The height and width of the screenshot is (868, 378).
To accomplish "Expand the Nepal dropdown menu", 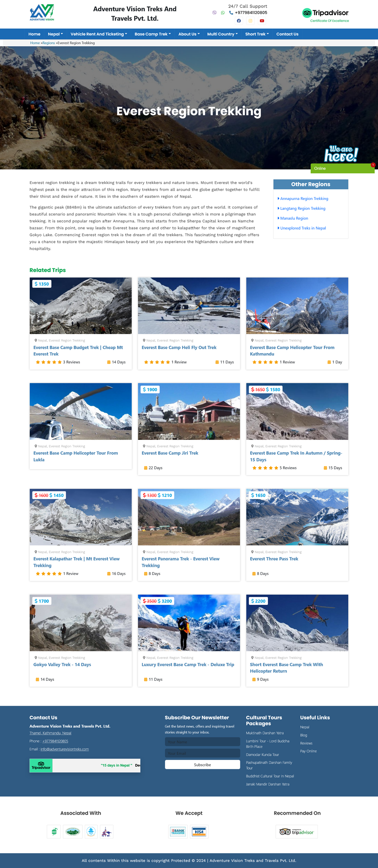I will [55, 34].
